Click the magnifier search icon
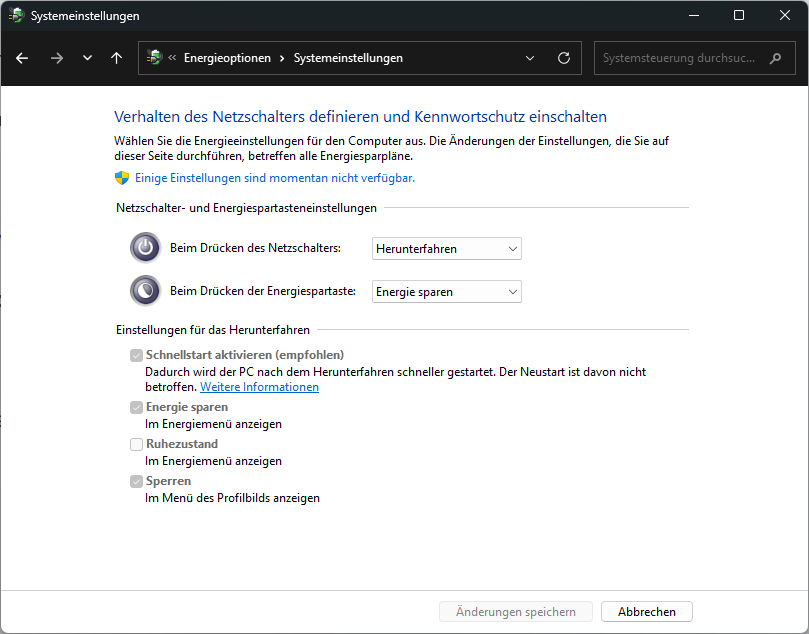This screenshot has height=634, width=809. 775,58
